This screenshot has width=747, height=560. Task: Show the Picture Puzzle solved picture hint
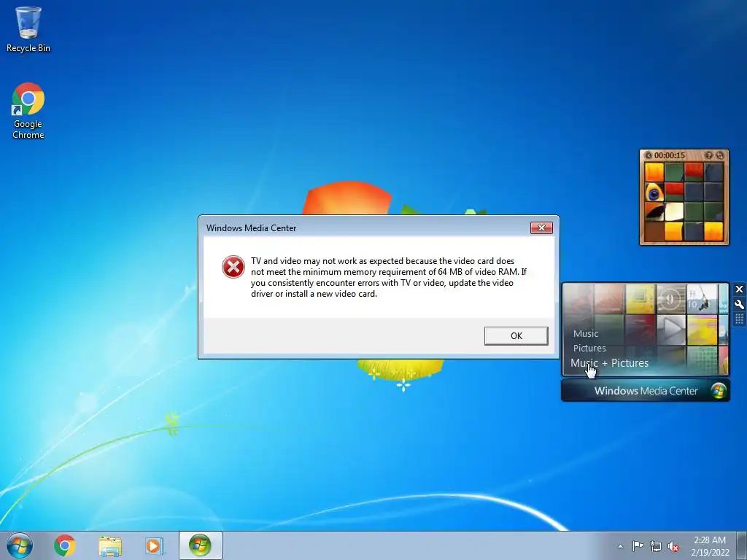coord(708,155)
